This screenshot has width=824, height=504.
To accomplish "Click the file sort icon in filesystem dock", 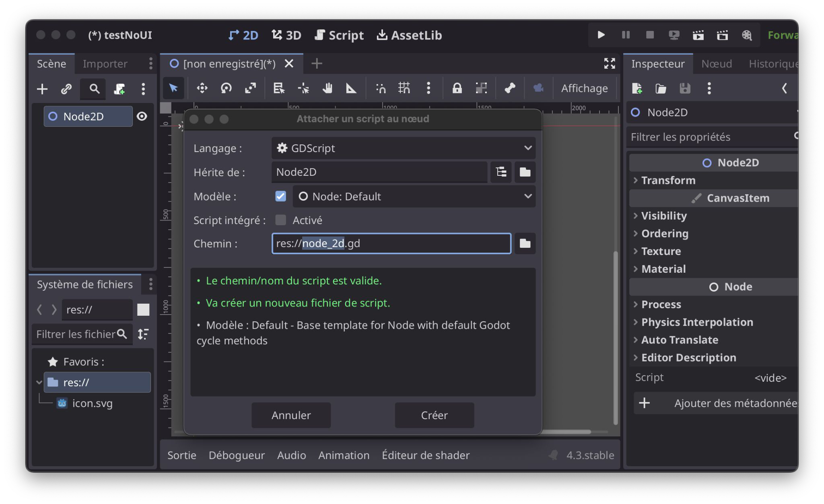I will coord(143,334).
